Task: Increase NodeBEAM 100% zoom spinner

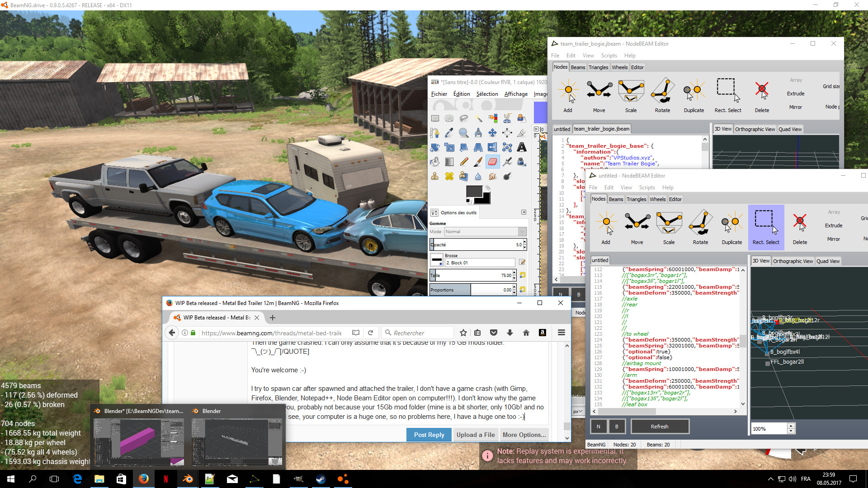Action: 791,426
